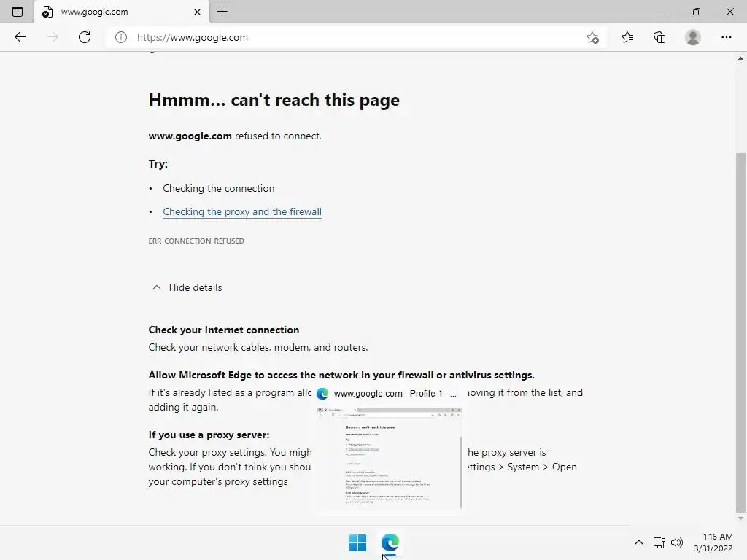Show hidden system tray icons
The image size is (747, 560).
639,542
